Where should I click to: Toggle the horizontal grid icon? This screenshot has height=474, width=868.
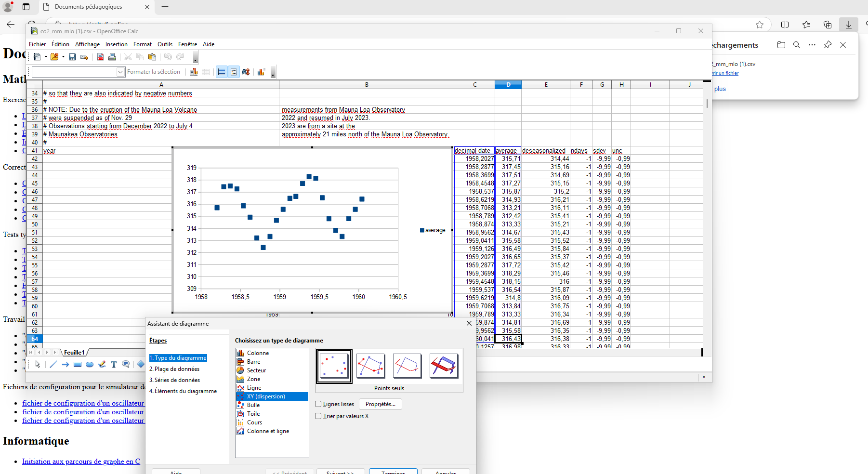222,72
